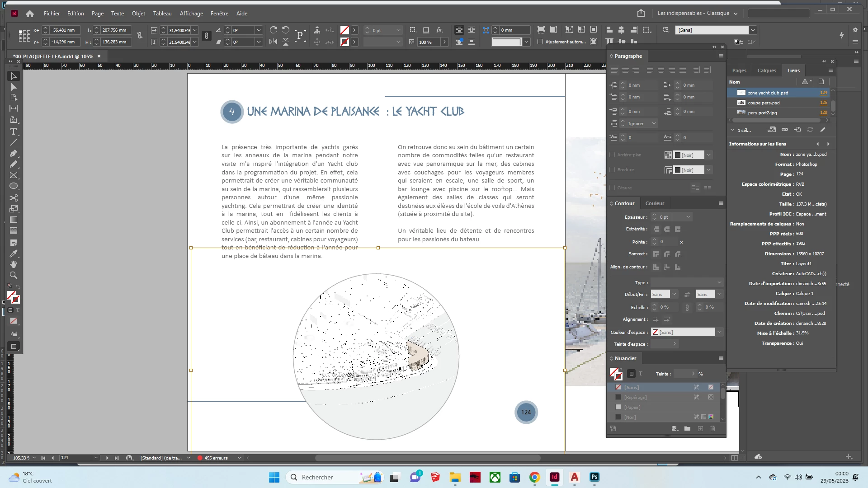Select the Type tool in toolbox
This screenshot has height=488, width=868.
[x=14, y=131]
